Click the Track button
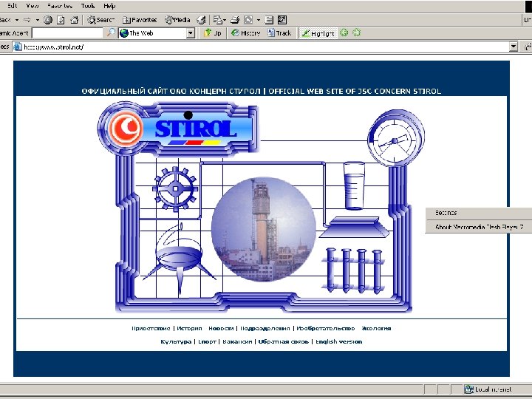Screen dimensions: 532x399 [279, 33]
